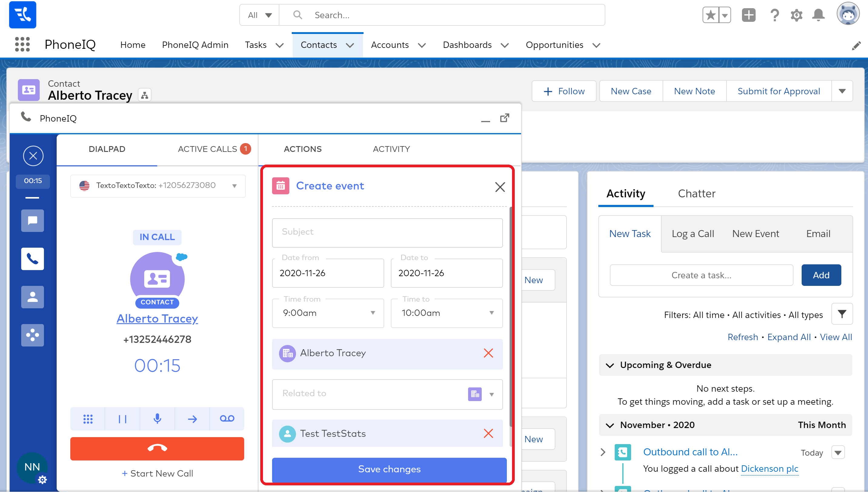Open the contacts person icon in sidebar
The width and height of the screenshot is (868, 492).
click(x=32, y=297)
